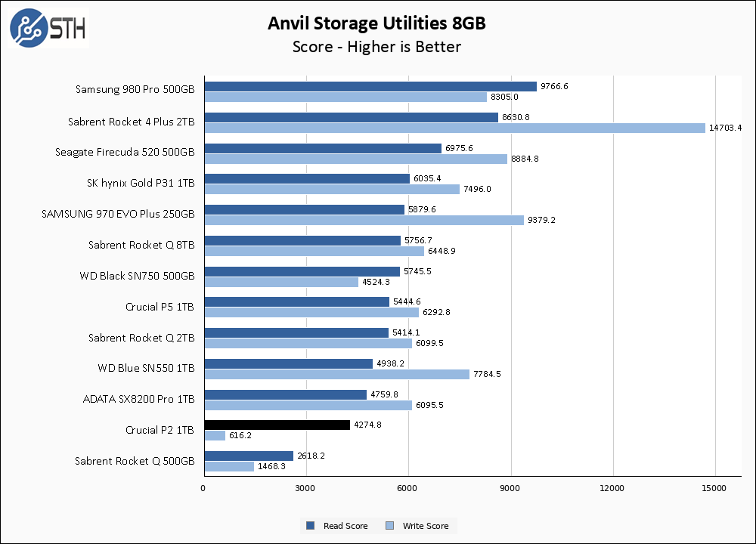Click the SAMSUNG 970 EVO Plus write bar
The image size is (756, 544).
364,221
